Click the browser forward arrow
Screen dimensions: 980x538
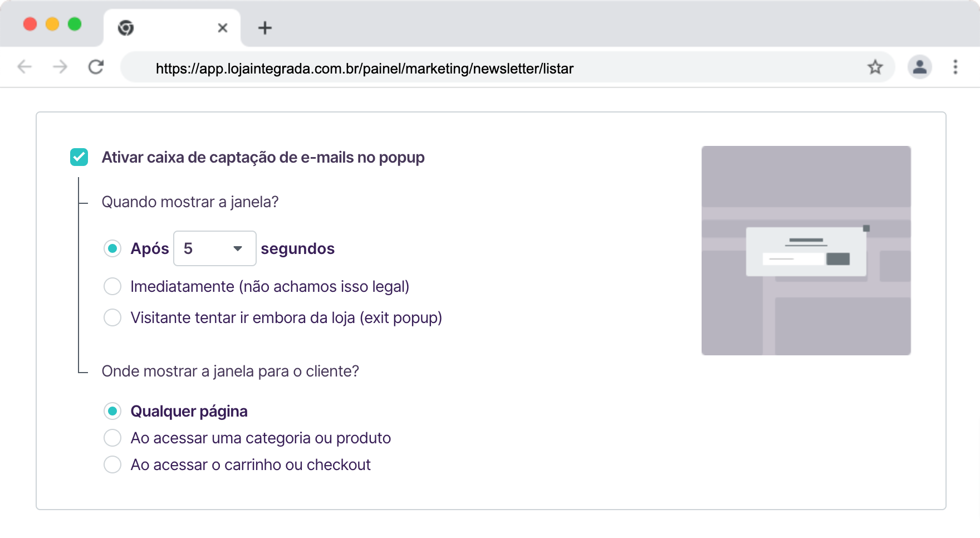[60, 67]
